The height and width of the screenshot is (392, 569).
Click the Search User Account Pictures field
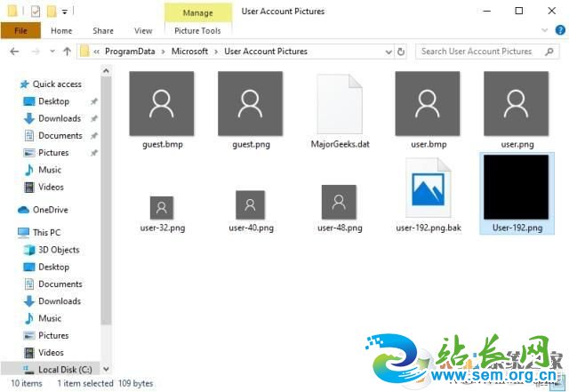coord(487,52)
